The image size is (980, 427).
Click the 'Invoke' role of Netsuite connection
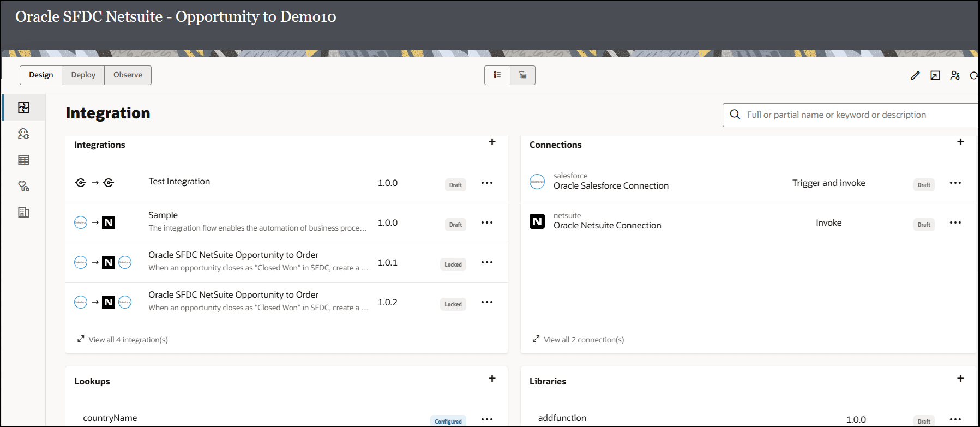tap(829, 223)
